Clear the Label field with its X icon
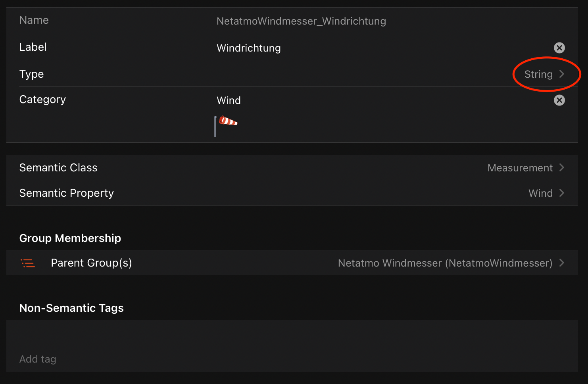This screenshot has width=588, height=384. coord(559,48)
